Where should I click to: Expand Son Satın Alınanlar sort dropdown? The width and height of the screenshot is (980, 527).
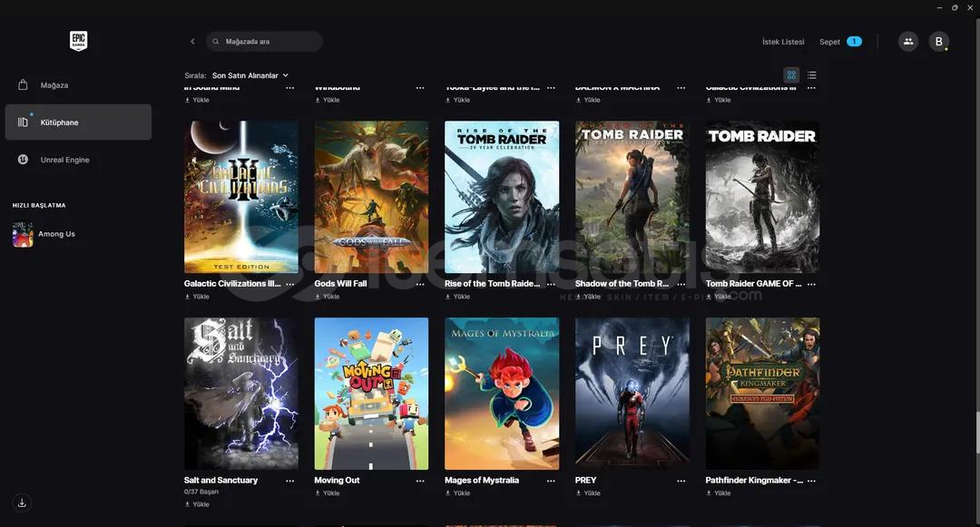(250, 75)
